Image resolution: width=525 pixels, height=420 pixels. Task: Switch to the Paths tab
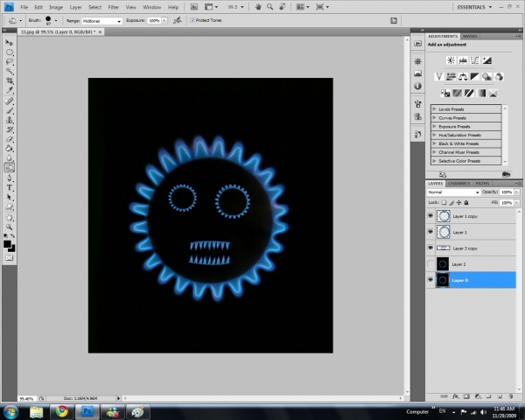(x=482, y=184)
